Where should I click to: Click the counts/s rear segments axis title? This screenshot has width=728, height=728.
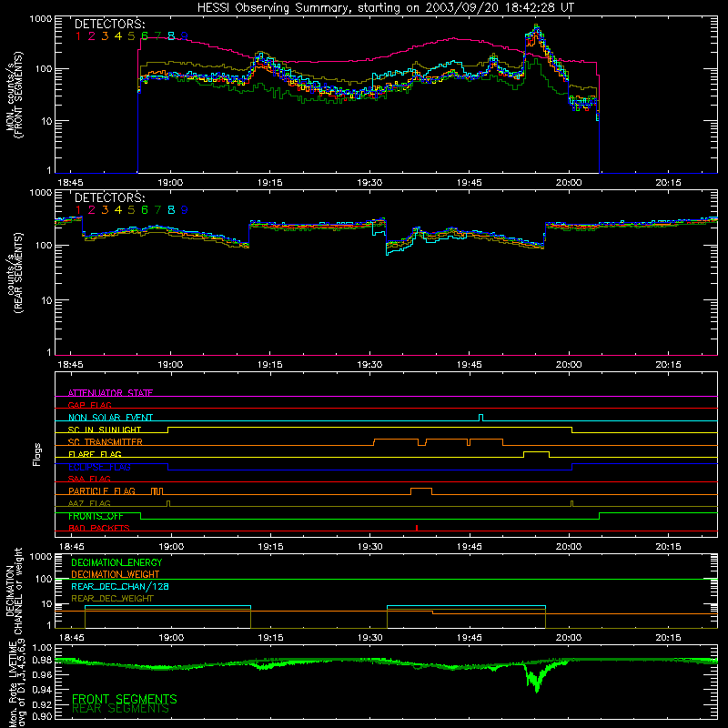14,273
